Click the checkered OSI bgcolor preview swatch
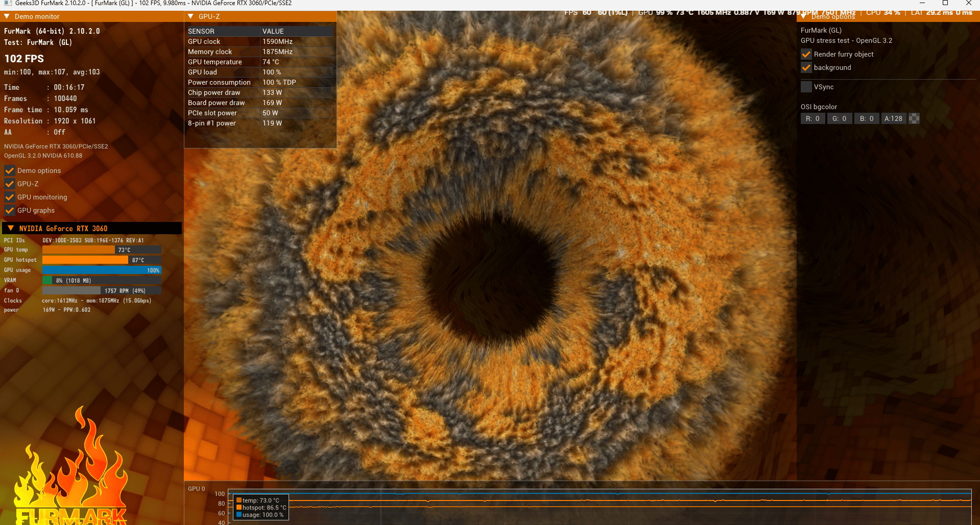Viewport: 980px width, 525px height. coord(914,118)
